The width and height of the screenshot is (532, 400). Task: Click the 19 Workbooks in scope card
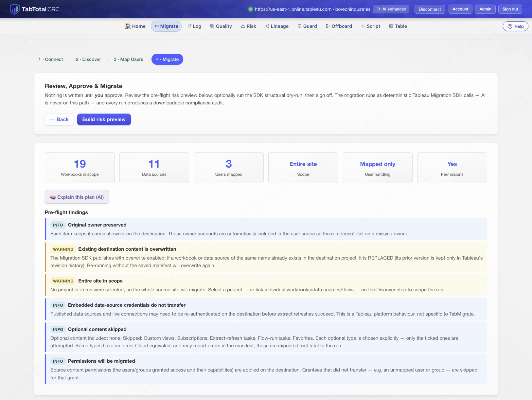pyautogui.click(x=80, y=168)
